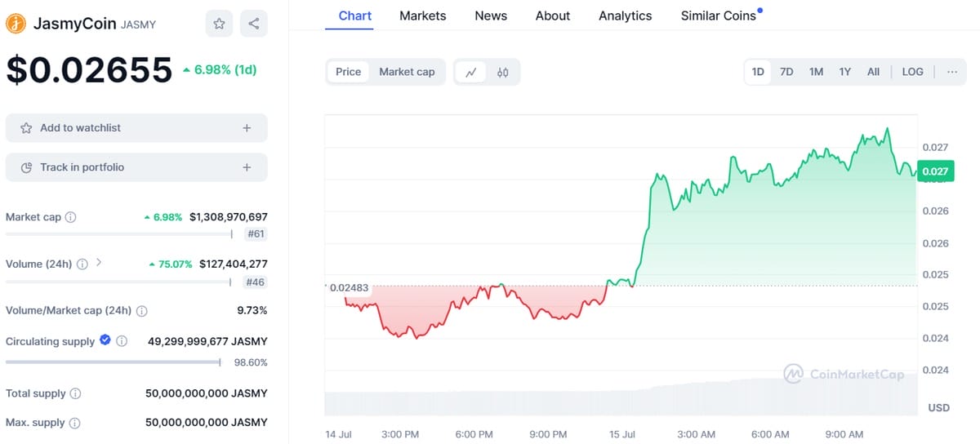
Task: Click Market cap rank #61 badge
Action: tap(256, 234)
